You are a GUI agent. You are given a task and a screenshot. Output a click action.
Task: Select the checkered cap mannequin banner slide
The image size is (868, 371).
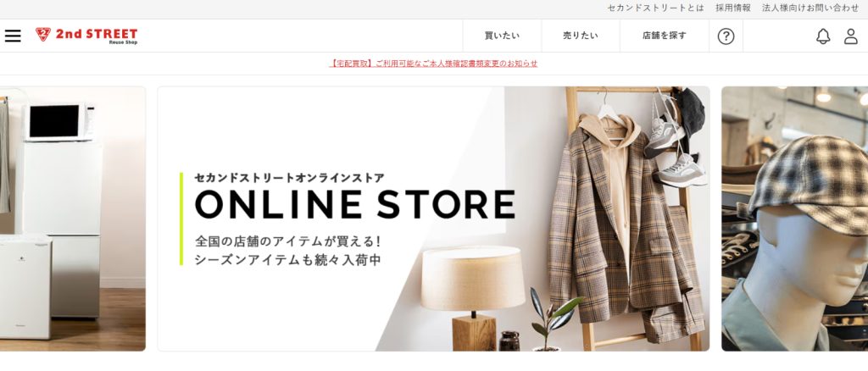point(795,219)
